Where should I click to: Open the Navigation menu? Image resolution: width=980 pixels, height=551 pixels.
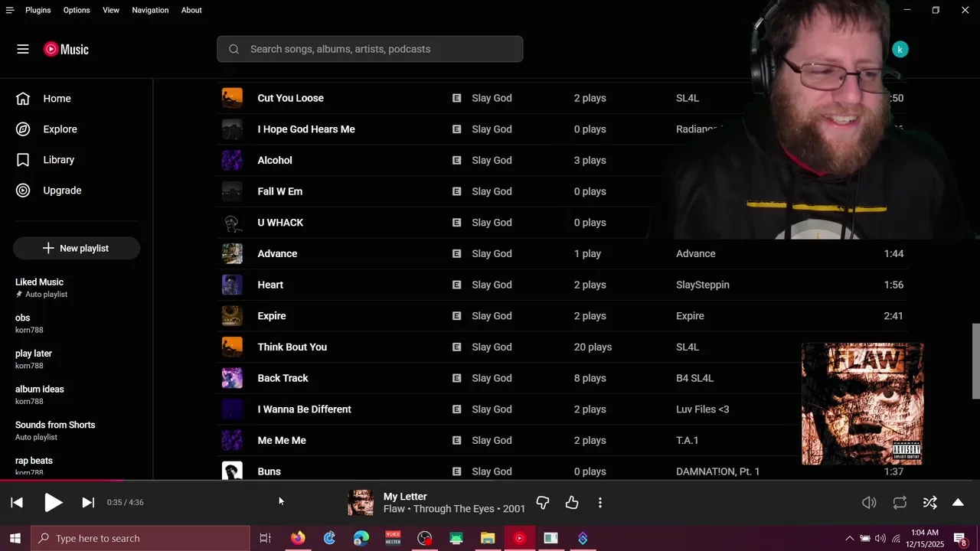(x=150, y=10)
